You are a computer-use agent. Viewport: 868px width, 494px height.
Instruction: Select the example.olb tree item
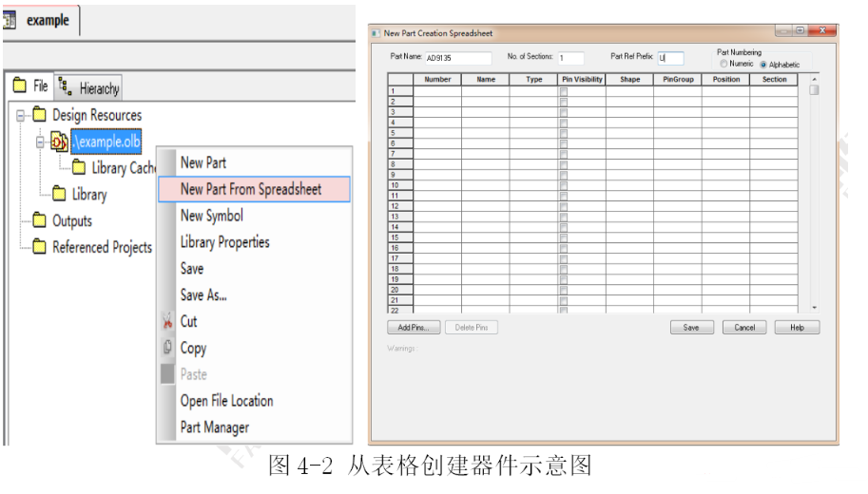106,141
